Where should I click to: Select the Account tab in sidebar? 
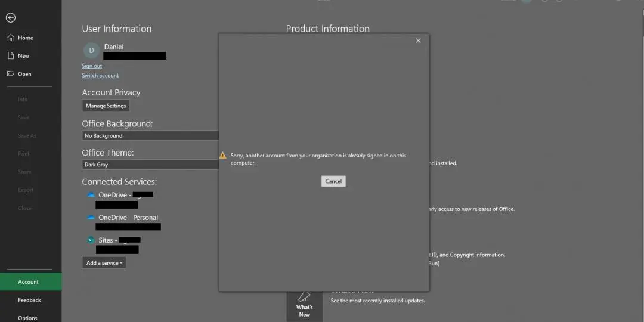coord(28,282)
